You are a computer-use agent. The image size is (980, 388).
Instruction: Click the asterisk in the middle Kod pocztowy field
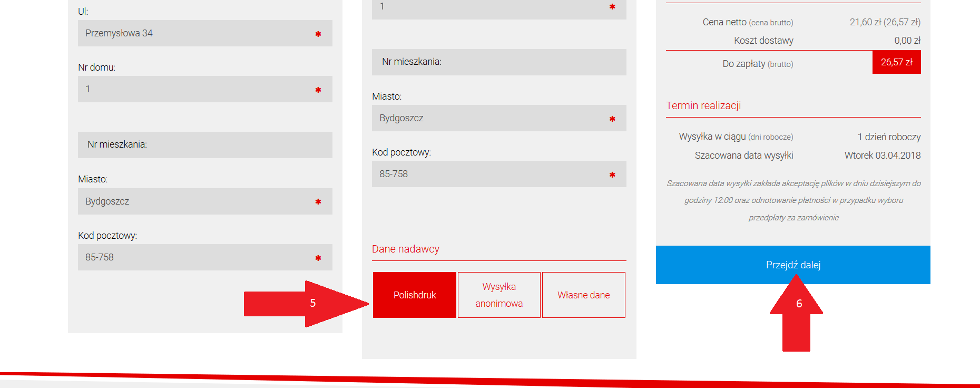[x=612, y=175]
